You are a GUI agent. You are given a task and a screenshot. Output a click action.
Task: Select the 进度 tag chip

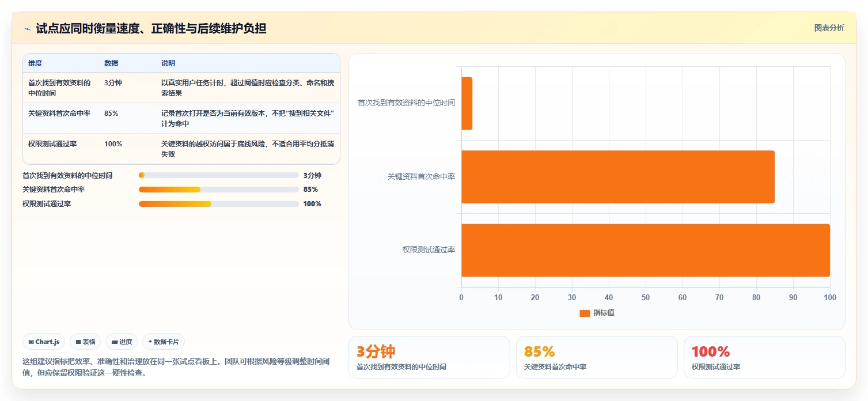click(x=122, y=342)
